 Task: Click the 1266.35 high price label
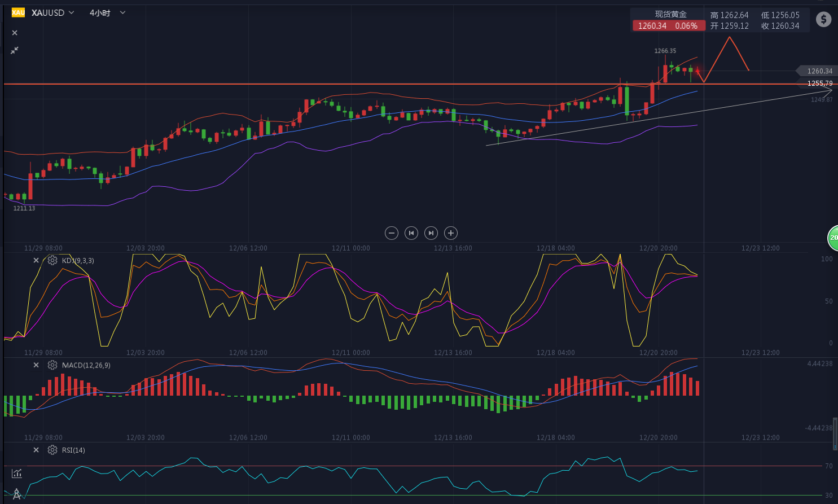pyautogui.click(x=665, y=51)
